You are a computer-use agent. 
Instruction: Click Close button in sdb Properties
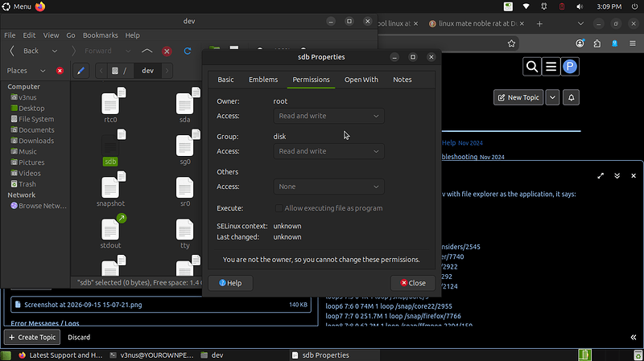pos(413,283)
